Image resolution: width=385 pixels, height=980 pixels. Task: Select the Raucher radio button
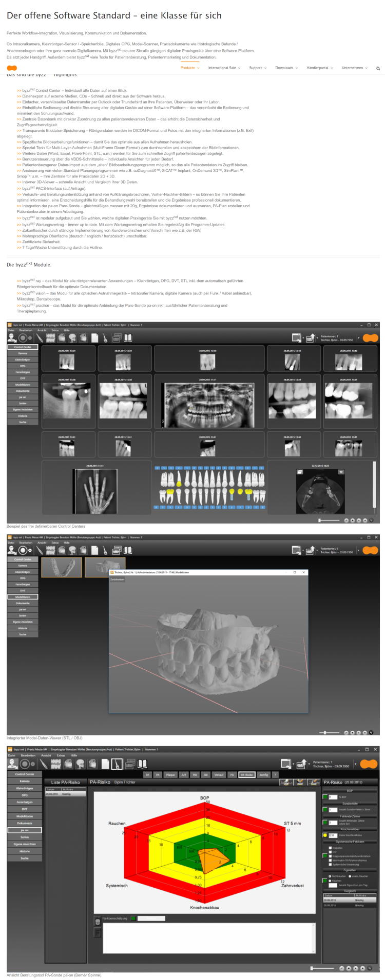(x=330, y=881)
